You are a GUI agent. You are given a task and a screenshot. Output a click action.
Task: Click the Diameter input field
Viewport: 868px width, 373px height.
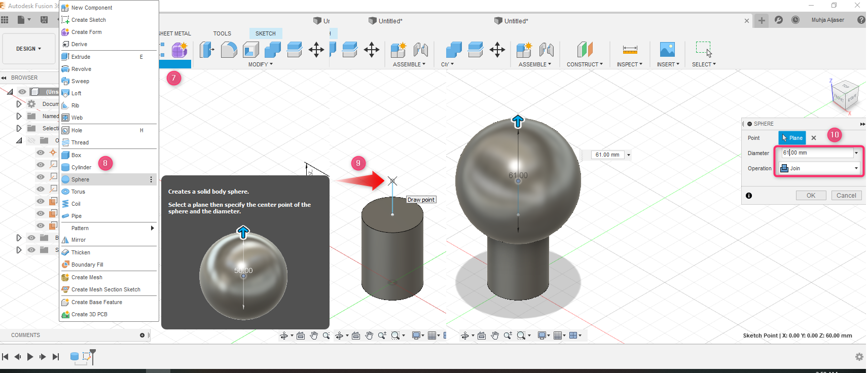point(817,153)
